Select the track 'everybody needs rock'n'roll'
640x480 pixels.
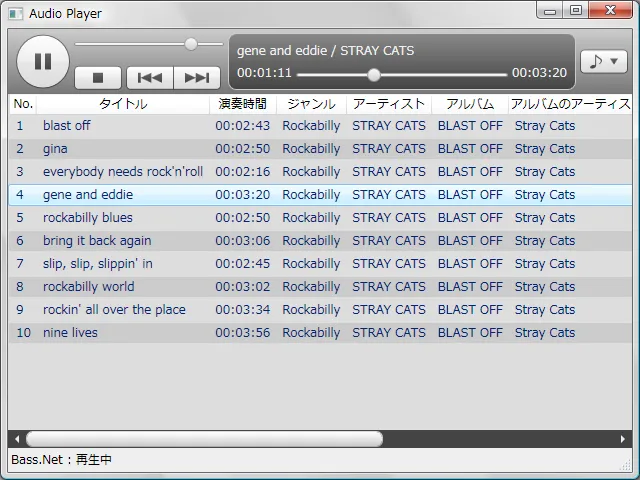click(122, 172)
